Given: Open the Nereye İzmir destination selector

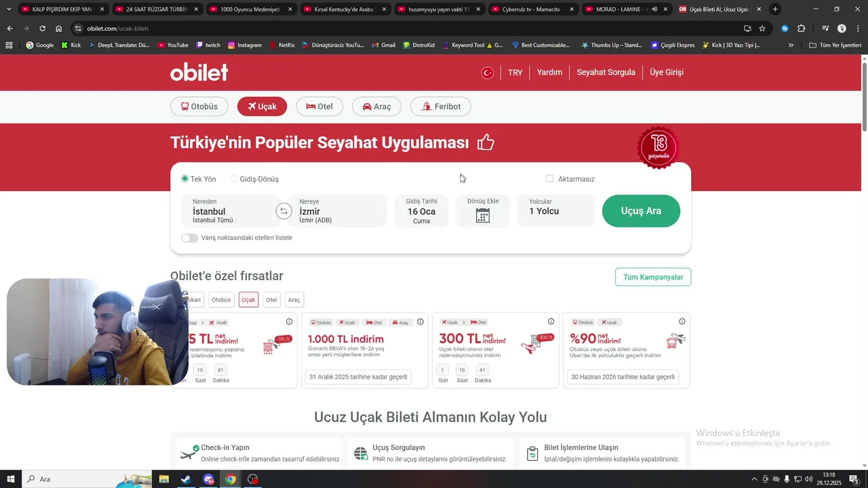Looking at the screenshot, I should (x=337, y=211).
